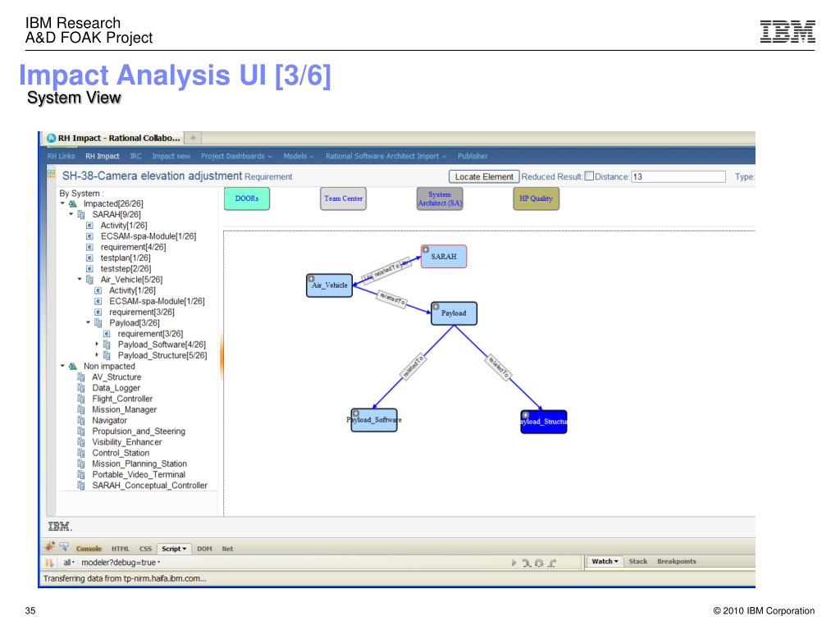Click the Firebug bug icon
Viewport: 840px width, 630px height.
coord(50,546)
